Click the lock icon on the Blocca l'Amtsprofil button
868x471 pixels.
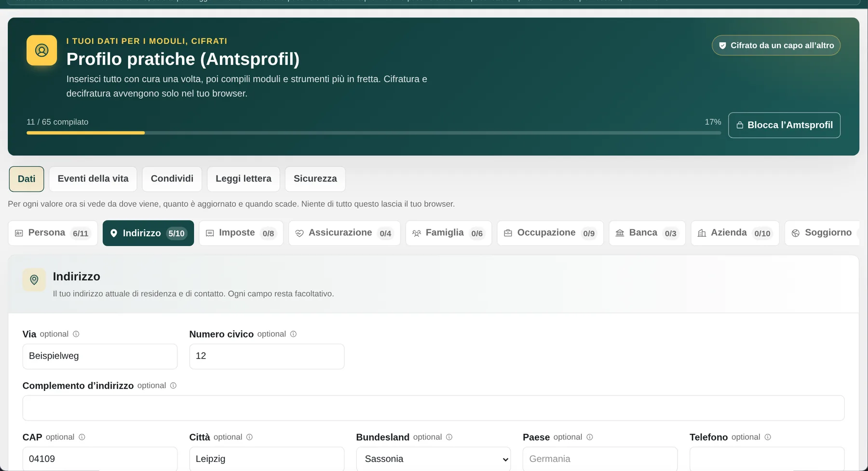(x=740, y=125)
